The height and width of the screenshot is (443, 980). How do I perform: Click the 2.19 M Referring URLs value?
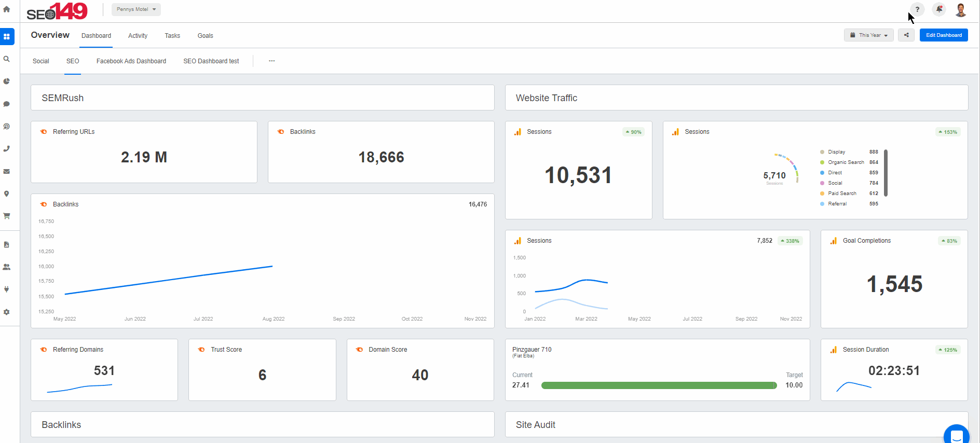(x=144, y=157)
